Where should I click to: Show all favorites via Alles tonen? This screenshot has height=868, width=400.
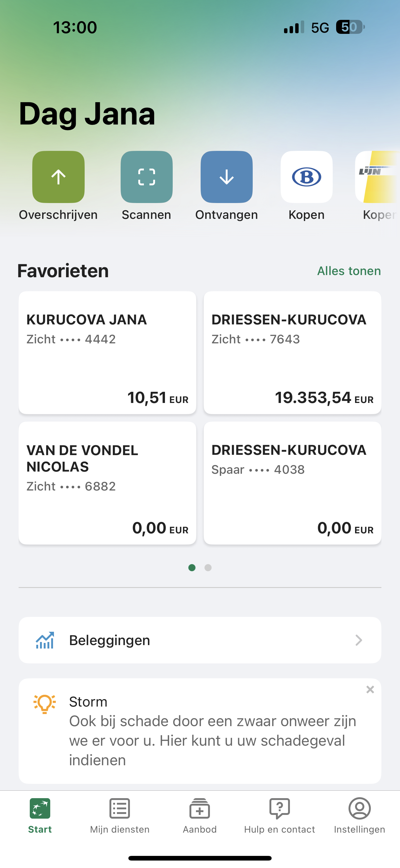(x=349, y=271)
